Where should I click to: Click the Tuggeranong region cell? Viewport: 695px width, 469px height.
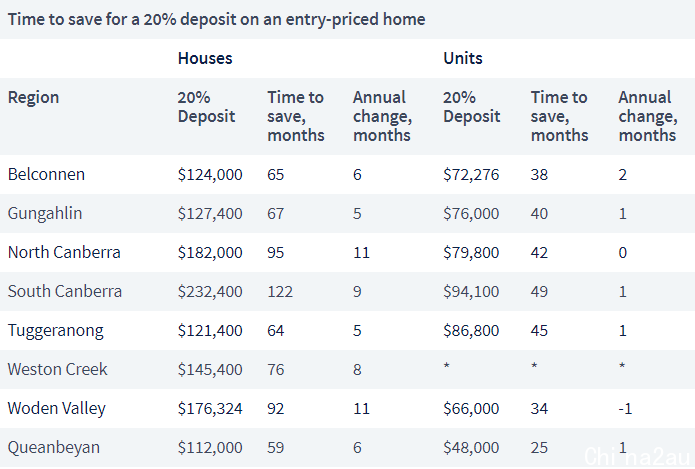pos(56,331)
